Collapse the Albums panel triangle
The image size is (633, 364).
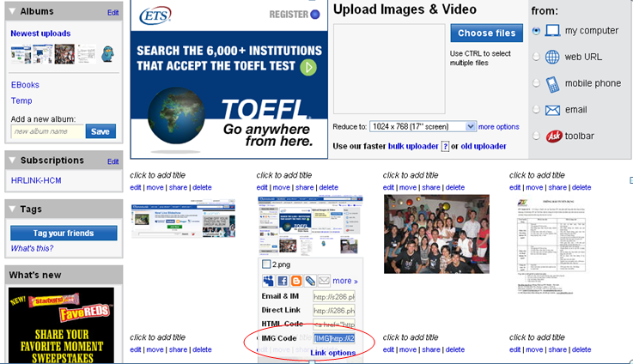pos(12,11)
